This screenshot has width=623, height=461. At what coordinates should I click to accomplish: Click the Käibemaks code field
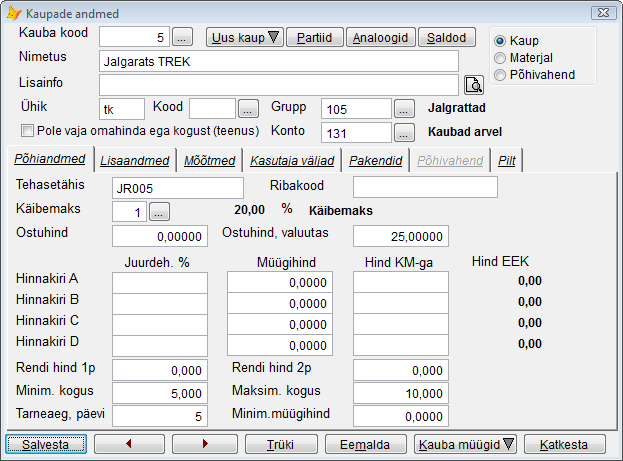(130, 211)
